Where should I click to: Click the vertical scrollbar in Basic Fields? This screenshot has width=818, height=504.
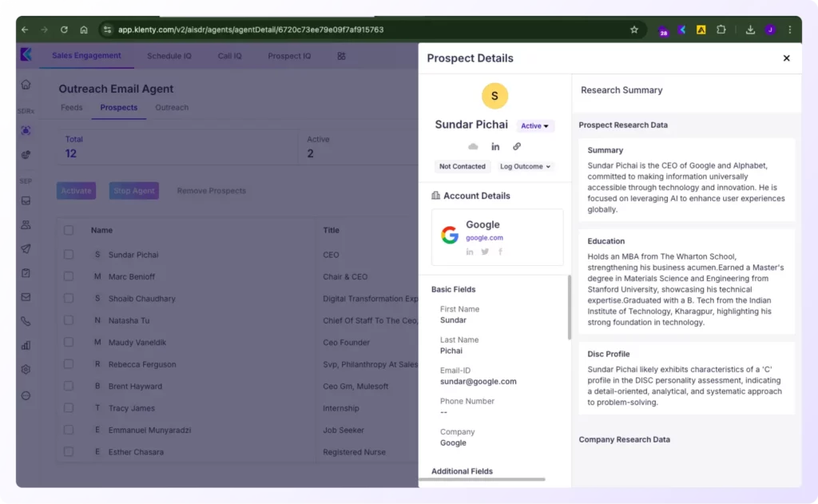click(569, 308)
